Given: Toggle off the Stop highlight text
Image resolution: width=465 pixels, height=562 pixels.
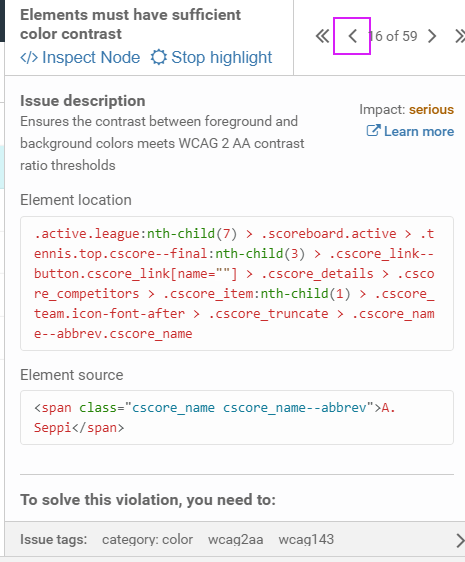Looking at the screenshot, I should coord(222,57).
